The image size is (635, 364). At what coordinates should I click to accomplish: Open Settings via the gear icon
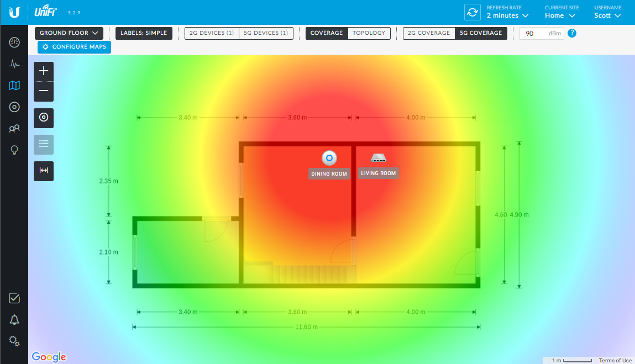14,341
